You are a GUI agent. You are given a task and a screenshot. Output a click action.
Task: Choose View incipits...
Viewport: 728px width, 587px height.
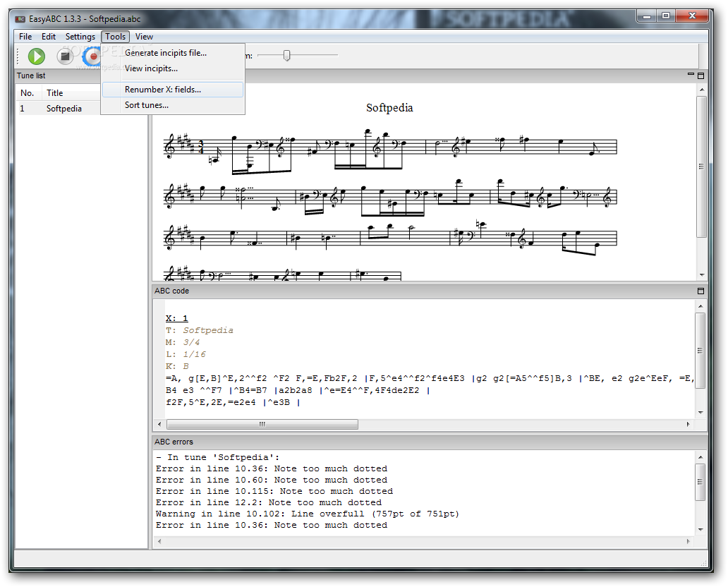pos(172,68)
